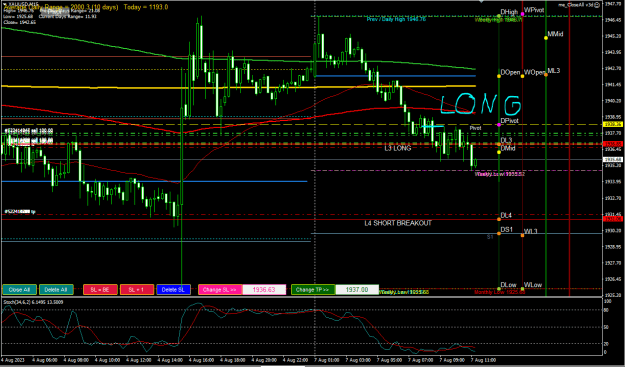Click the L3 LONG text label
625x367 pixels.
pyautogui.click(x=397, y=148)
